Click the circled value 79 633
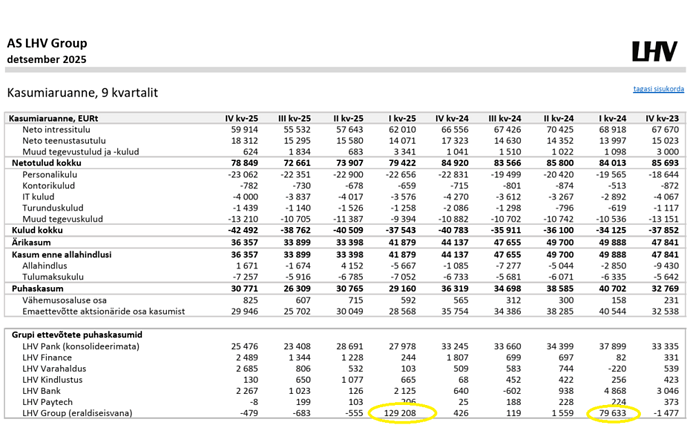Image resolution: width=690 pixels, height=425 pixels. 613,411
